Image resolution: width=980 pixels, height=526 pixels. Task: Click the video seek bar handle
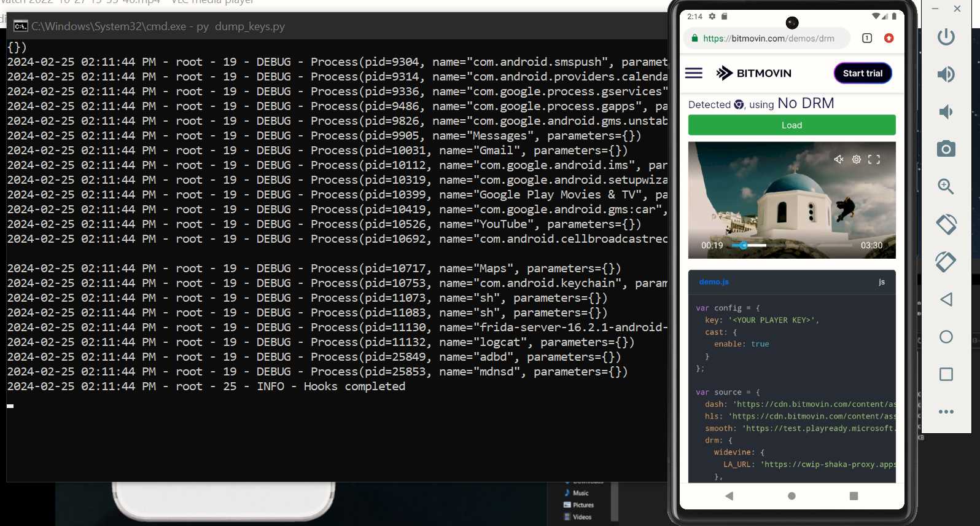coord(744,245)
